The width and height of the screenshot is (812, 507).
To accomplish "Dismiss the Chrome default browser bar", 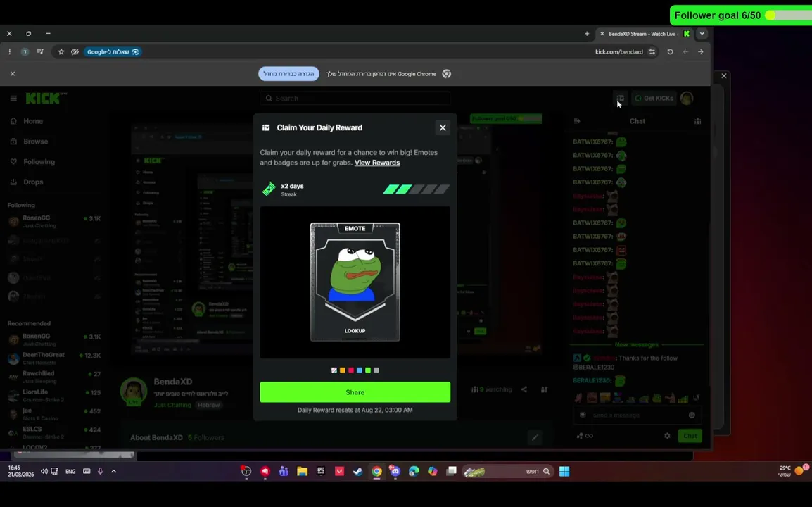I will coord(13,74).
